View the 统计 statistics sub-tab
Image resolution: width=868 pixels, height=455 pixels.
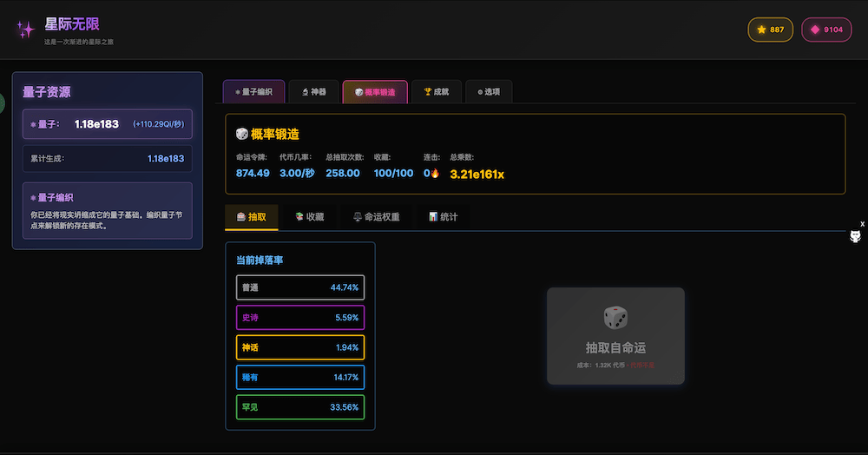443,217
